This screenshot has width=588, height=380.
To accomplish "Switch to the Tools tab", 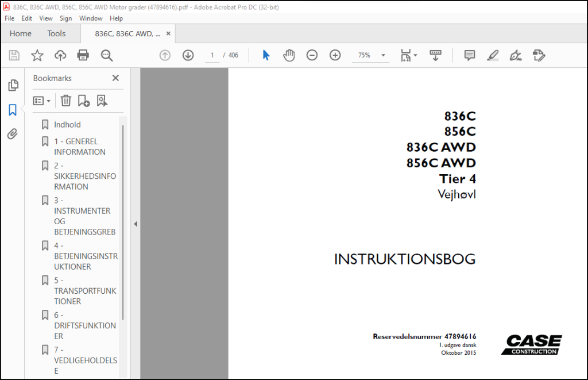I will click(56, 33).
